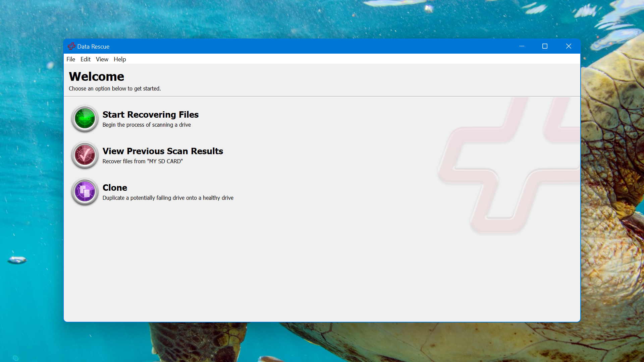Open the Help menu

click(120, 59)
